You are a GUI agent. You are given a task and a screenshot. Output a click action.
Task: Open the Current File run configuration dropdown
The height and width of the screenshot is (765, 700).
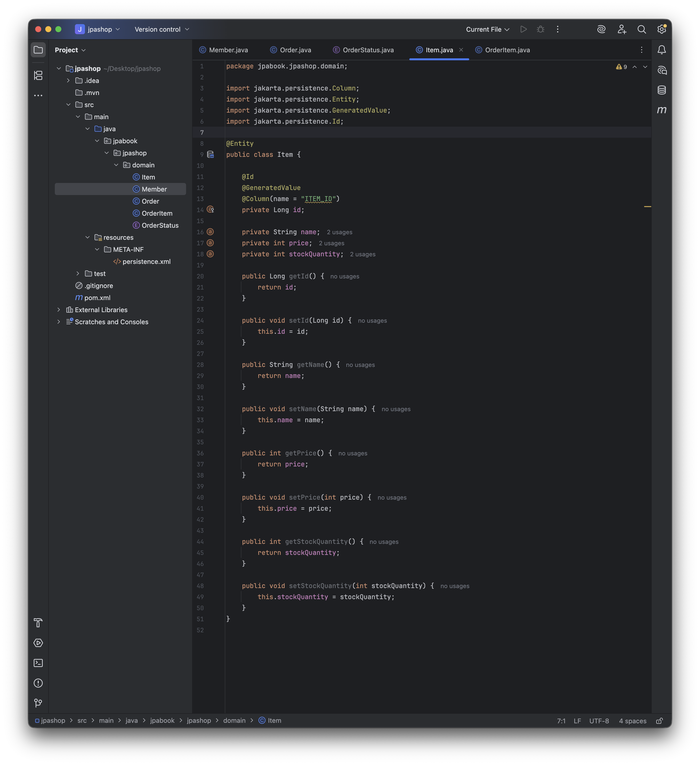488,29
